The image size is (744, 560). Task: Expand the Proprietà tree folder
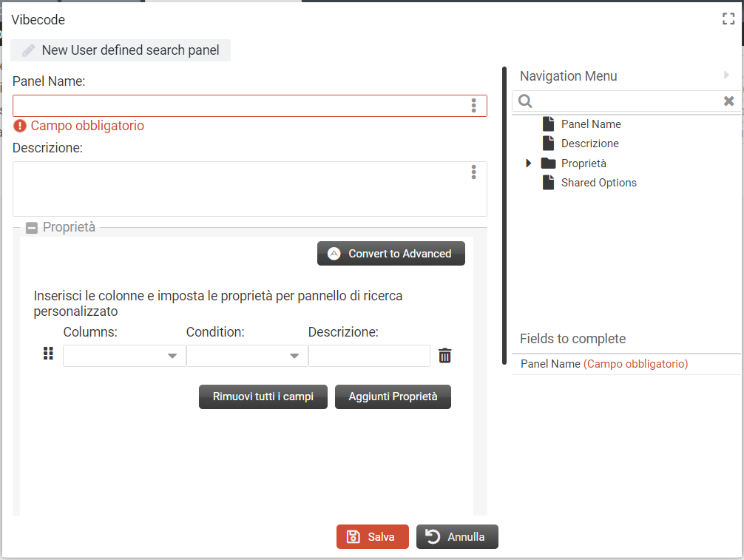pyautogui.click(x=528, y=163)
